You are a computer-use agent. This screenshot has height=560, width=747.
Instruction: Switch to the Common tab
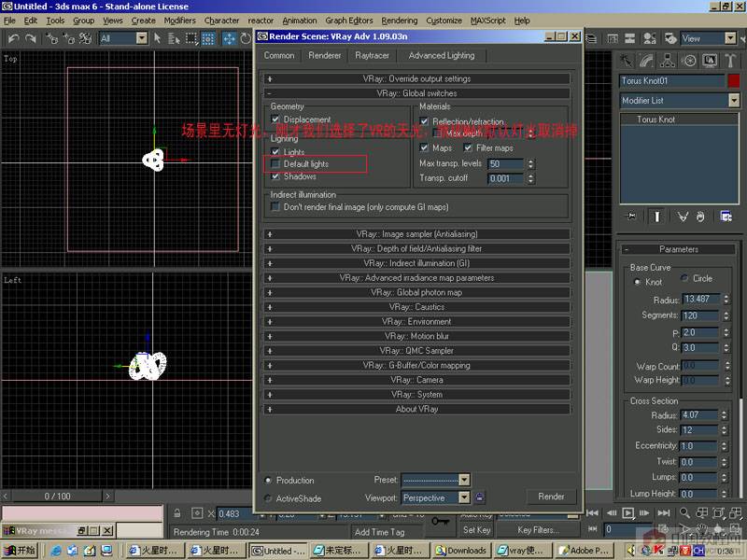click(x=279, y=56)
